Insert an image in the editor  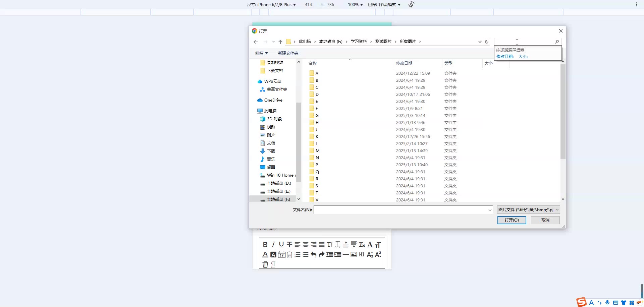(354, 255)
